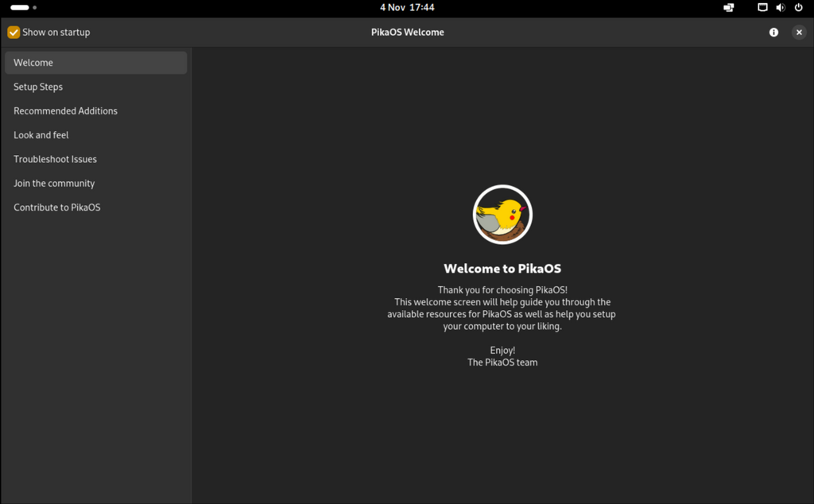Open the clock and calendar menu
The width and height of the screenshot is (814, 504).
click(407, 7)
